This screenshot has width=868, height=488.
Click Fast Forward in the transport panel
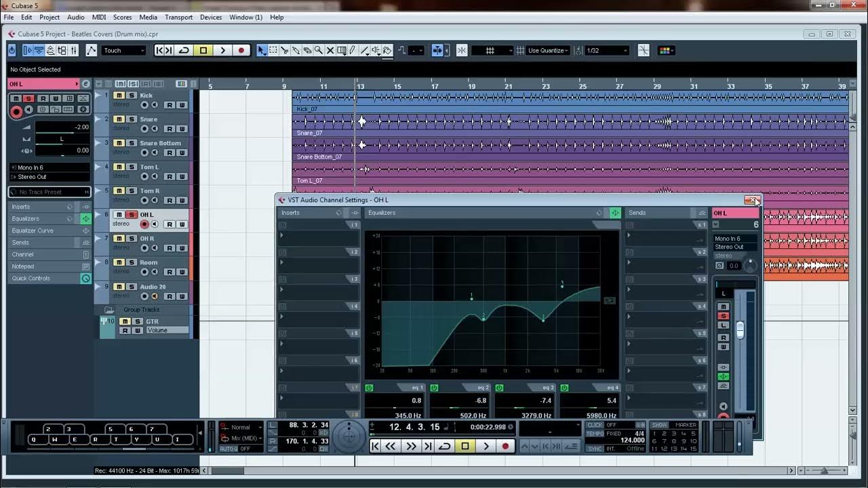pyautogui.click(x=412, y=446)
